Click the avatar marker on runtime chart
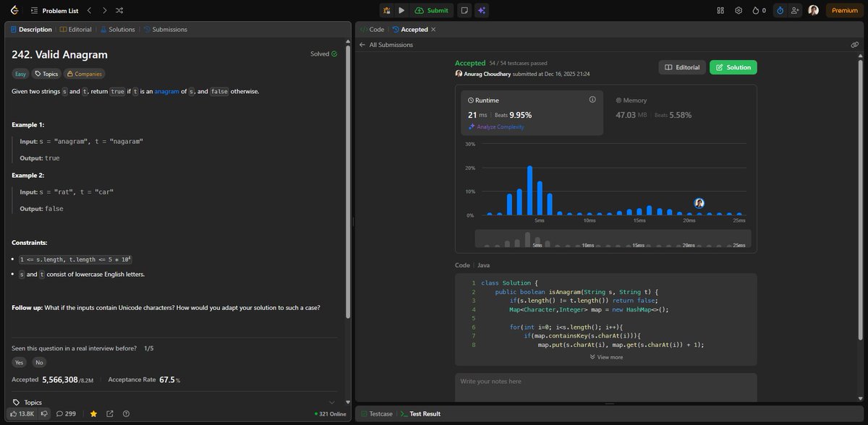The image size is (868, 425). (699, 203)
